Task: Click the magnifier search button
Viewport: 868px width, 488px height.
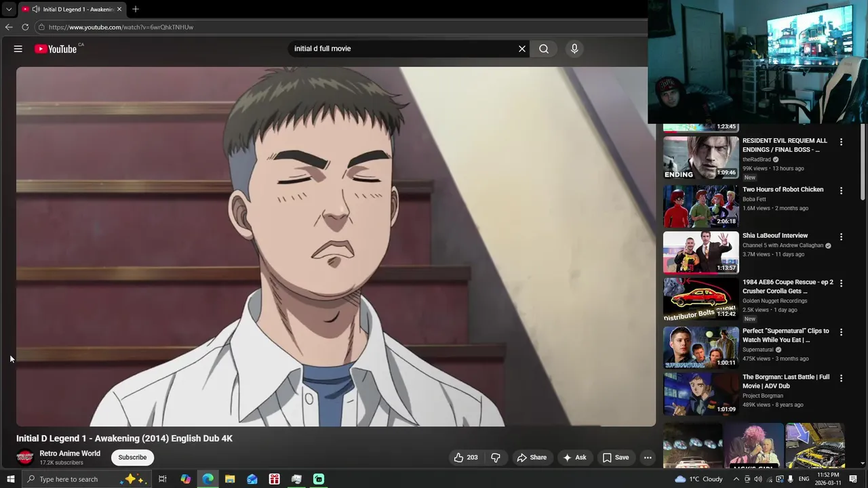Action: tap(544, 49)
